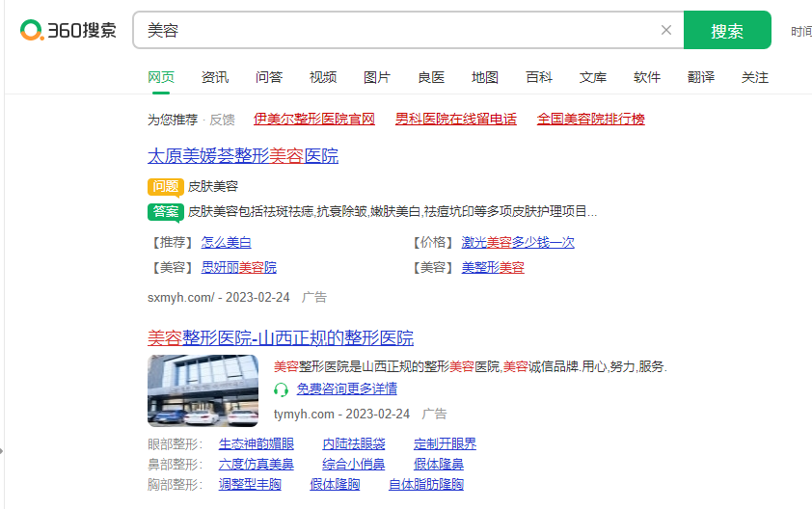Open 全国美容院排行榜 recommendation
This screenshot has width=812, height=509.
click(591, 120)
